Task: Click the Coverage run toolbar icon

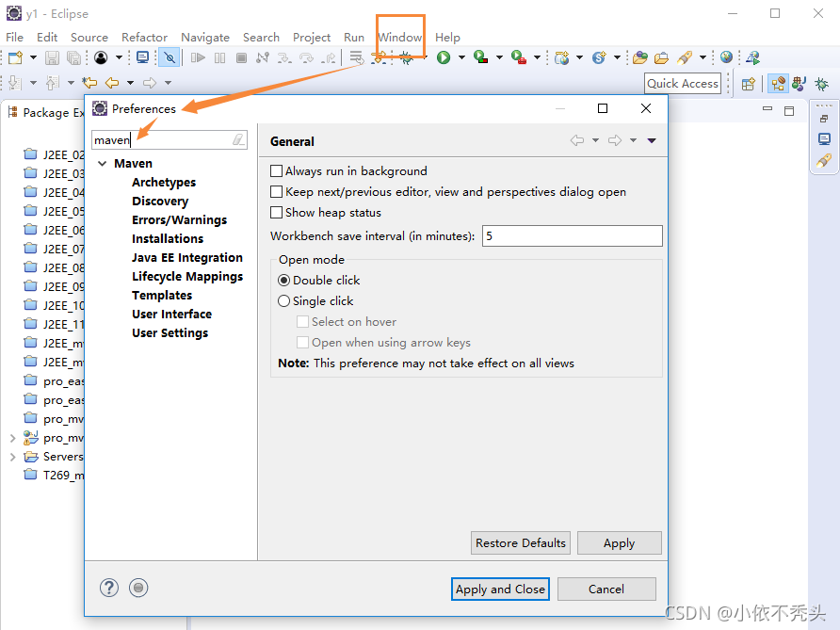Action: pyautogui.click(x=480, y=57)
